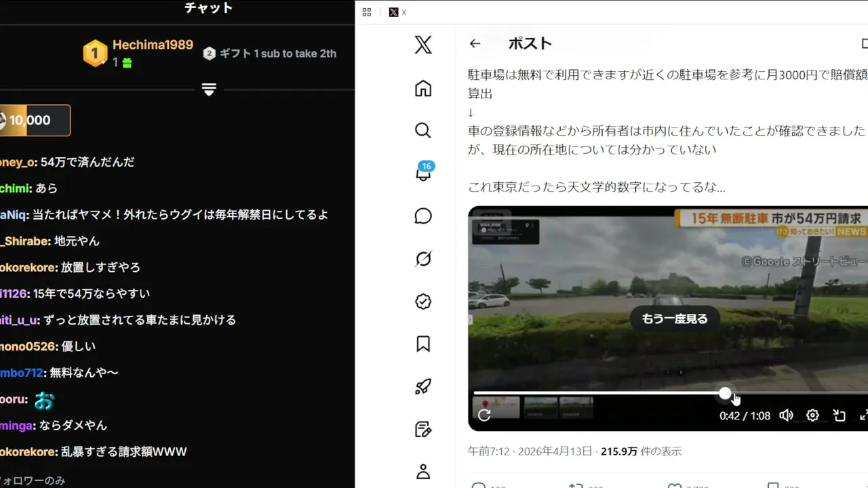Open the Profile person icon

(x=423, y=472)
